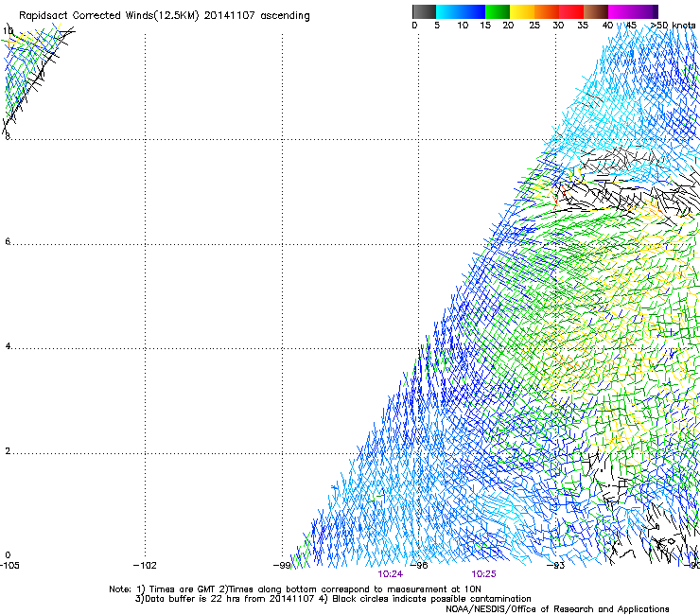Click the -96 longitude axis label
Viewport: 700px width, 615px height.
(x=419, y=566)
